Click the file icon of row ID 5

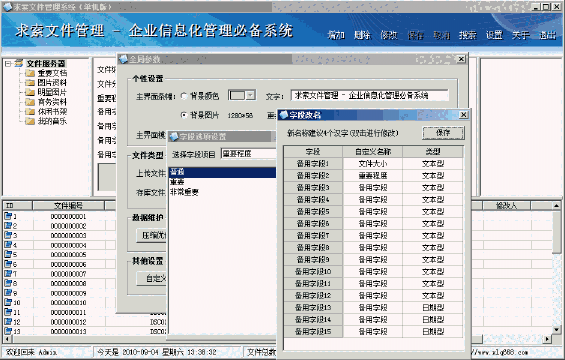point(8,254)
